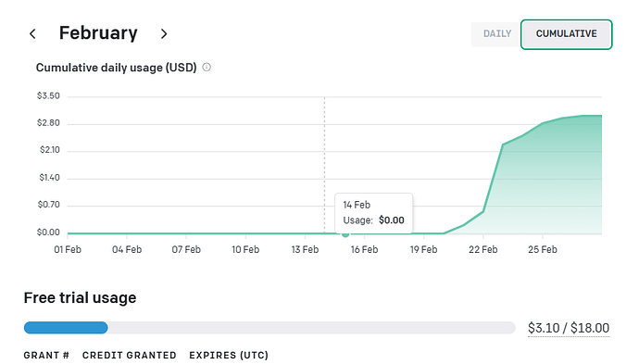The image size is (639, 364).
Task: Click the 25 Feb axis label
Action: (543, 249)
